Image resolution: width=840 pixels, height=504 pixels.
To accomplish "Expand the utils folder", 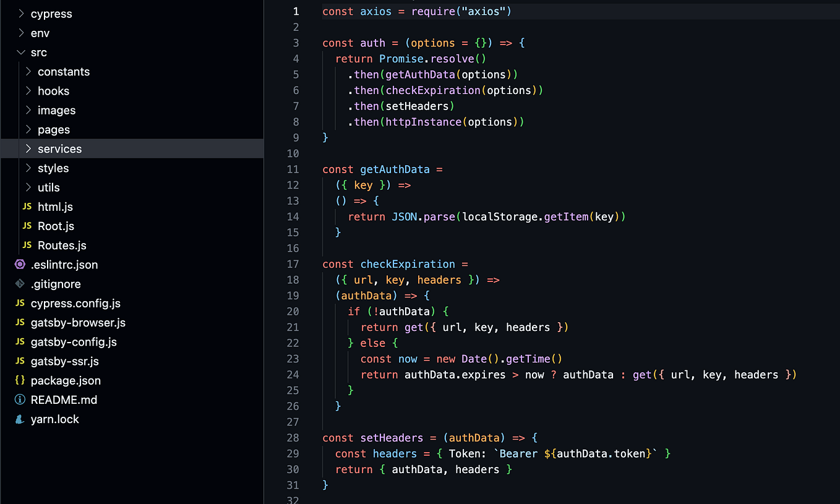I will pos(49,187).
